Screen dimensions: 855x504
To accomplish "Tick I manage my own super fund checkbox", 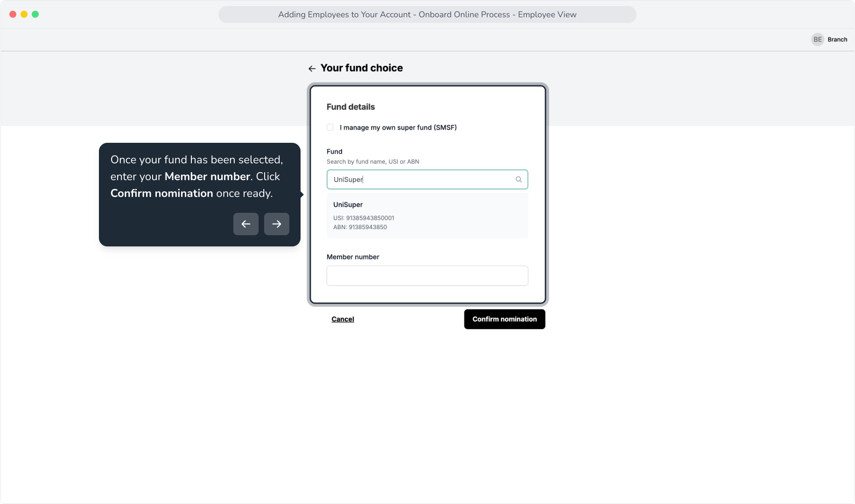I will coord(330,127).
